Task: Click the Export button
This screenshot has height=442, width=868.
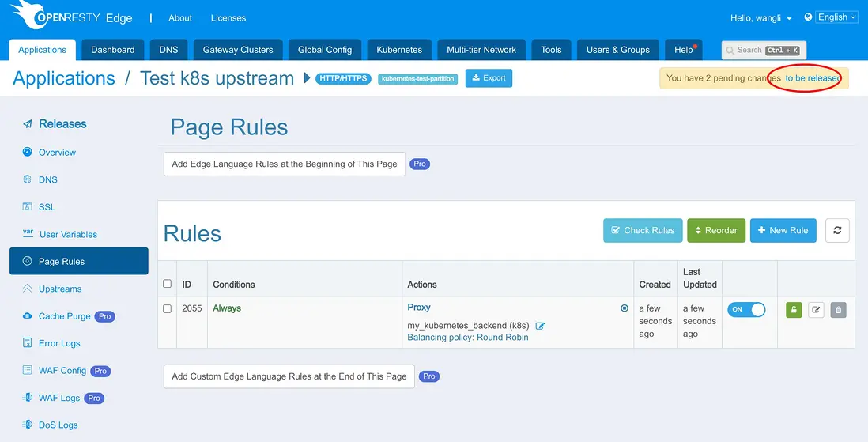Action: point(489,78)
